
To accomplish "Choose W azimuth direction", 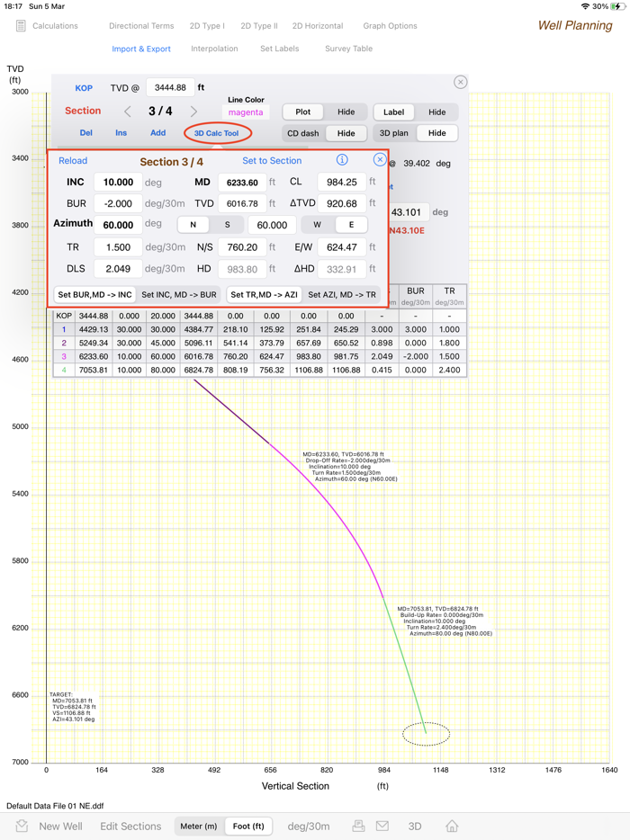I will (x=318, y=225).
